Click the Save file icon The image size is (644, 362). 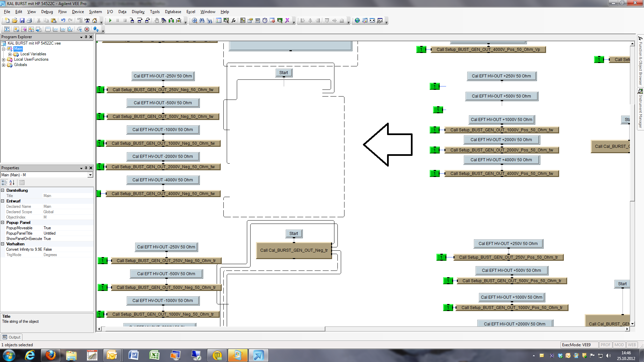click(x=22, y=21)
